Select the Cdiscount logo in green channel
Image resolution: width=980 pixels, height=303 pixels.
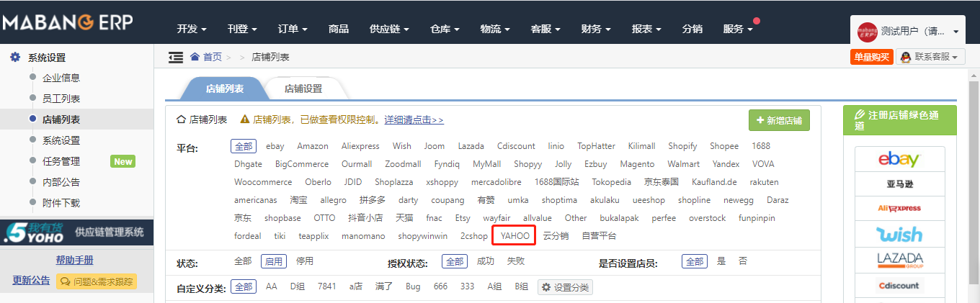click(x=899, y=285)
